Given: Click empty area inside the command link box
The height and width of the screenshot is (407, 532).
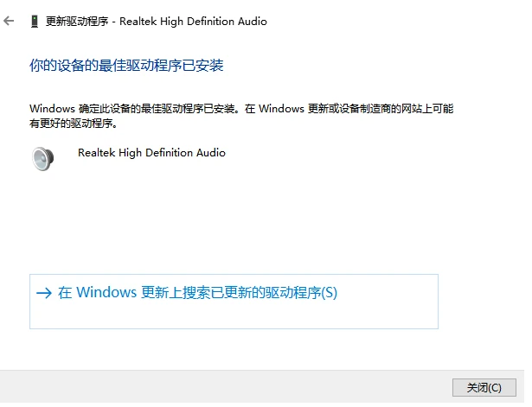Looking at the screenshot, I should coord(234,315).
